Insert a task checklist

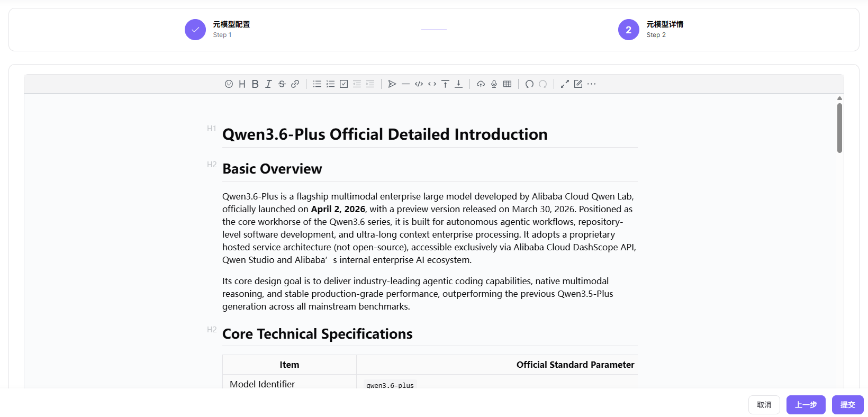343,84
